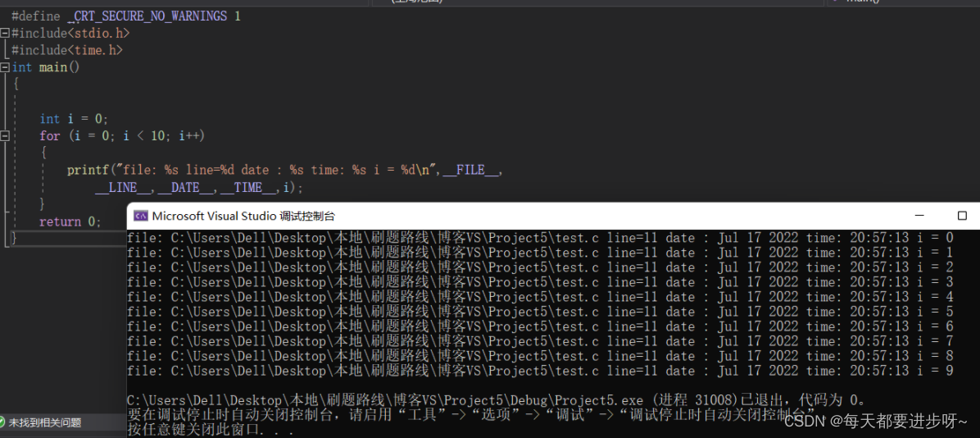Click the "for (i = 0; i < 10; i++)" statement
This screenshot has height=438, width=980.
(x=122, y=136)
